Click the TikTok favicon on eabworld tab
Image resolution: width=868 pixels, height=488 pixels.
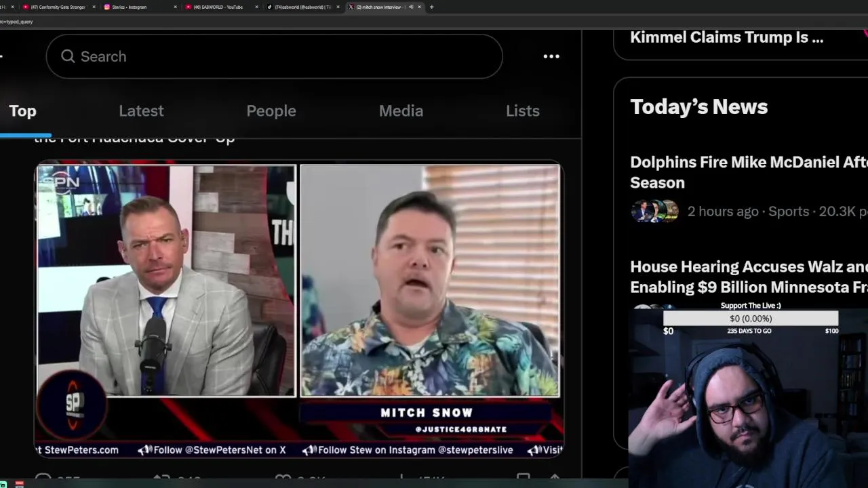coord(270,7)
